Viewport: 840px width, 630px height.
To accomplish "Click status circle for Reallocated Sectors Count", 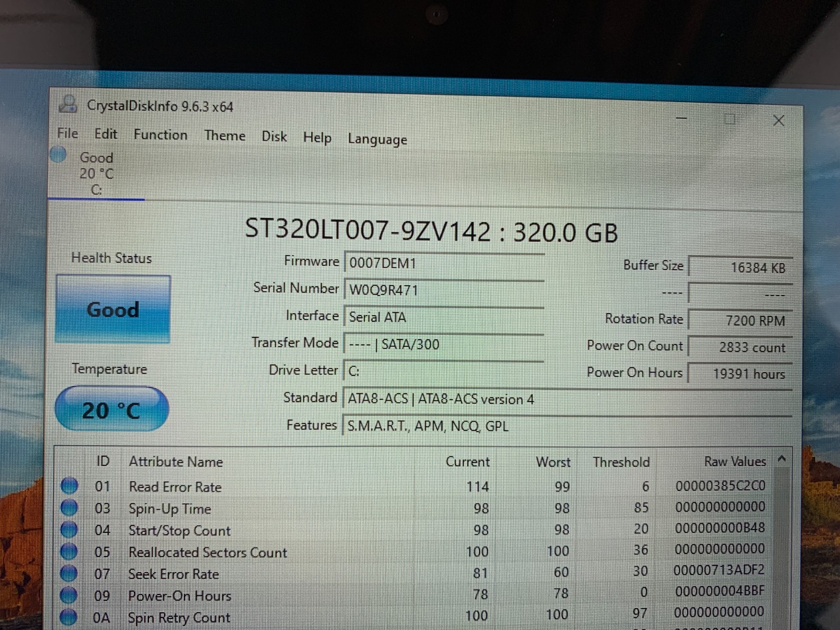I will (x=69, y=551).
